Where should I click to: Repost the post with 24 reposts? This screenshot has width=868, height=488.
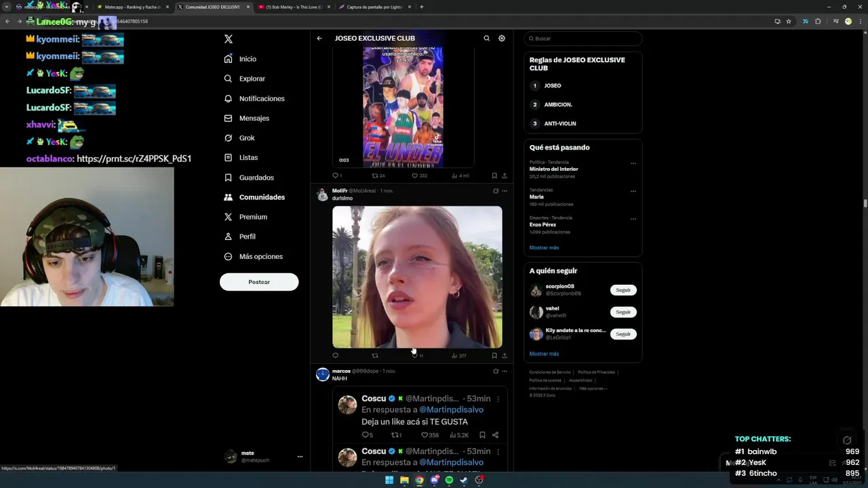point(378,176)
